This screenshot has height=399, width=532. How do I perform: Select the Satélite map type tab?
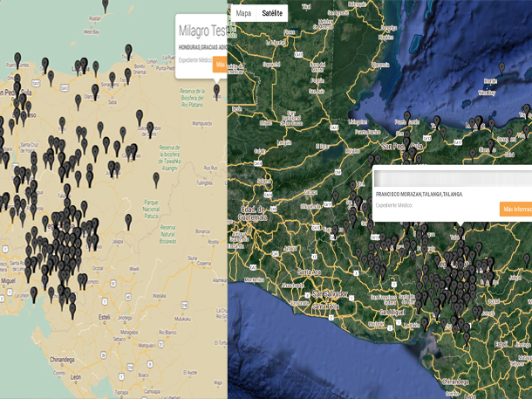tap(272, 13)
